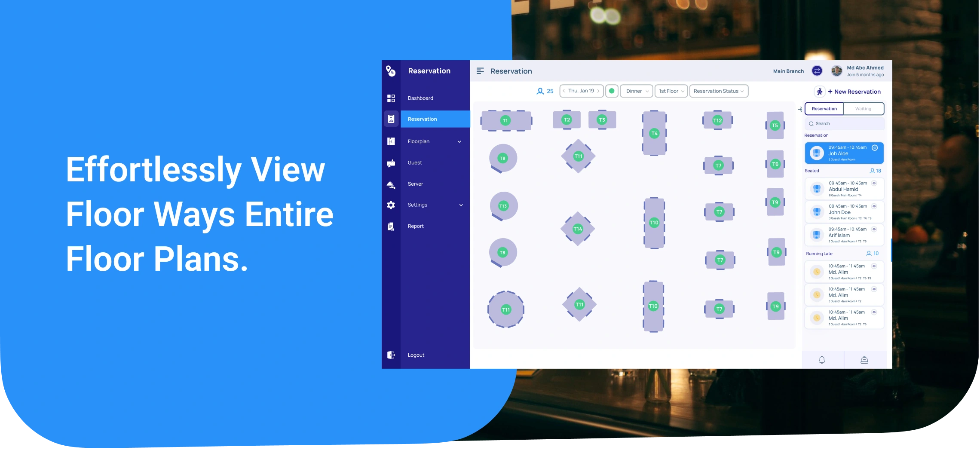Toggle the eye icon on Arif Islam reservation
This screenshot has height=450, width=980.
click(x=874, y=230)
